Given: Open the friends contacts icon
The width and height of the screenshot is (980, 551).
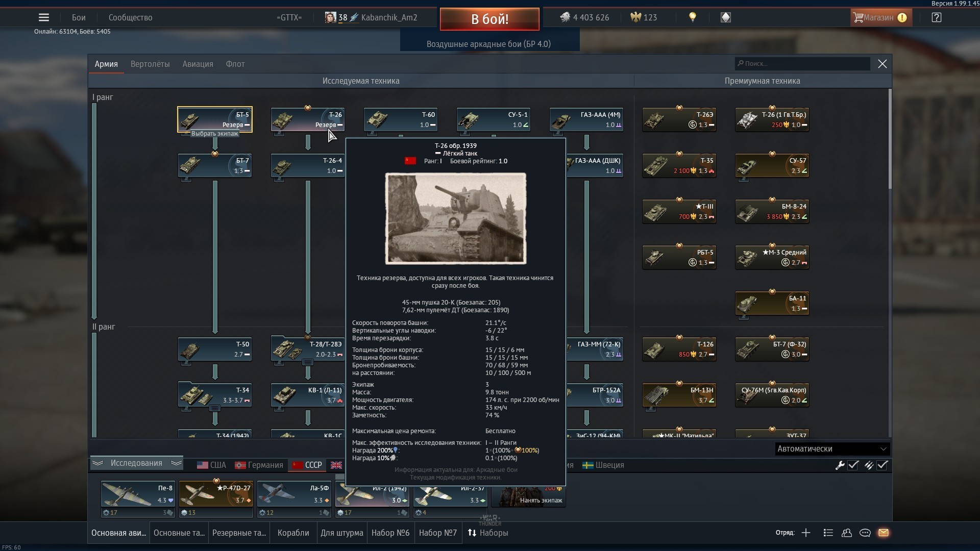Looking at the screenshot, I should click(x=847, y=533).
